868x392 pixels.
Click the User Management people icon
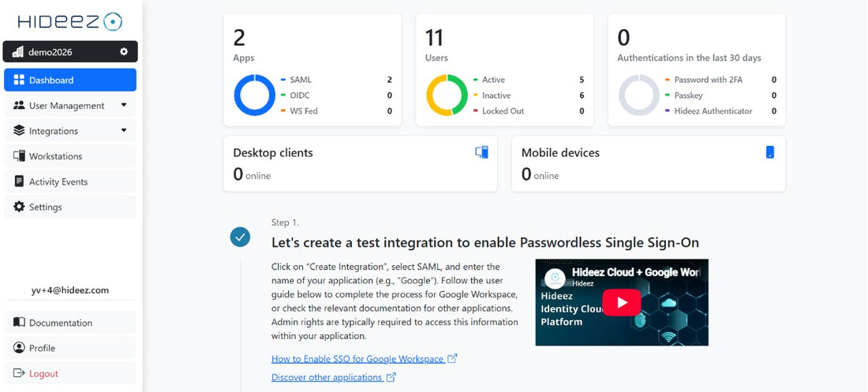[20, 105]
